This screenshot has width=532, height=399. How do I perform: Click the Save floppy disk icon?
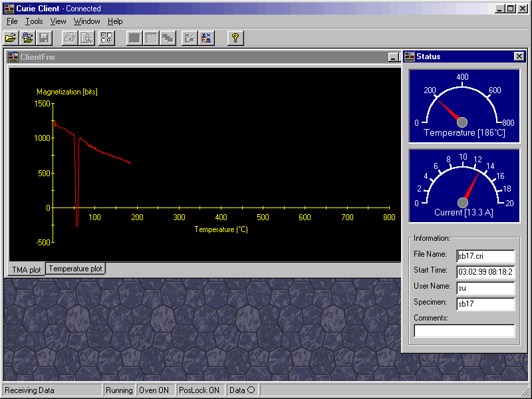click(x=44, y=38)
